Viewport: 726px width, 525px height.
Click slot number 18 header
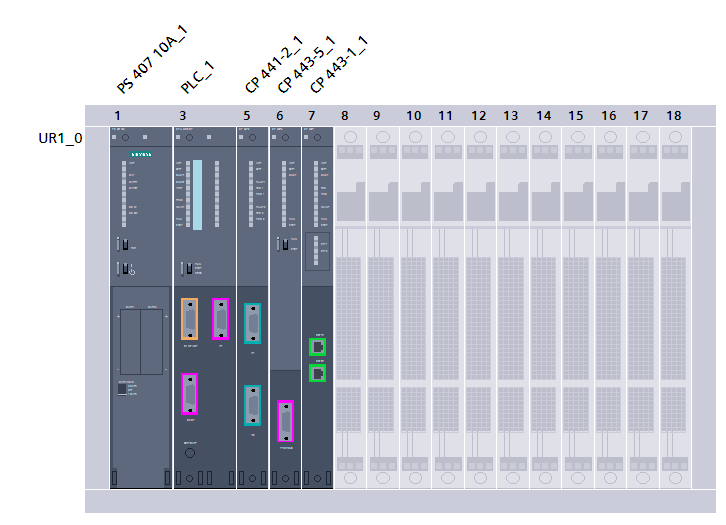[x=674, y=116]
